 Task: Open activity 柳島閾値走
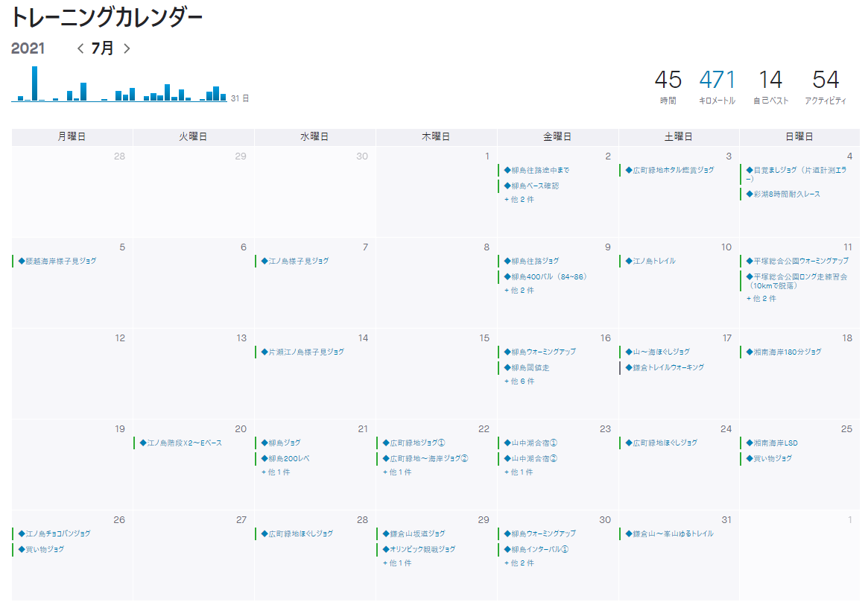(x=527, y=367)
